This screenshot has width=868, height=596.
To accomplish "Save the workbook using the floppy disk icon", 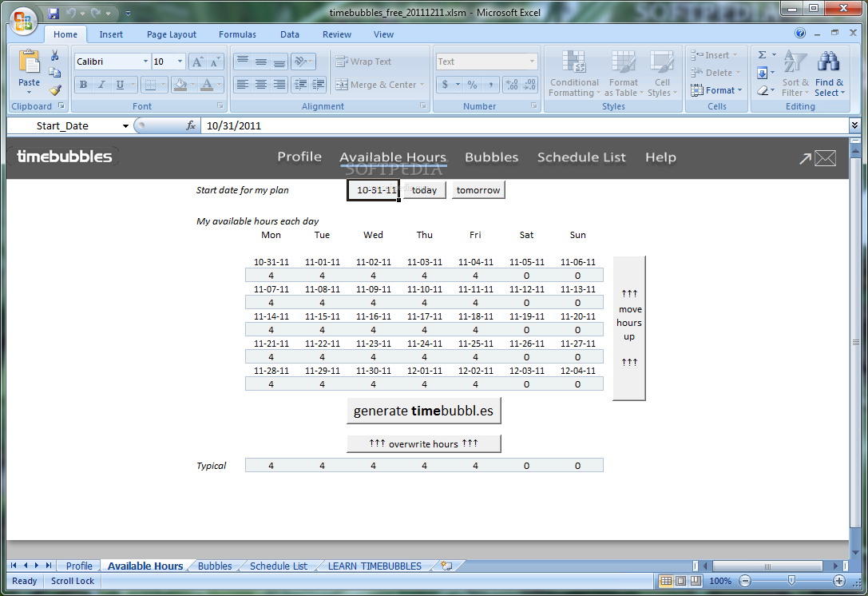I will pyautogui.click(x=54, y=13).
